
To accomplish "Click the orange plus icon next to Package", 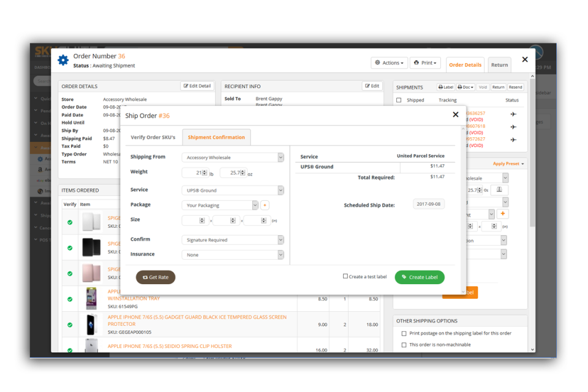I will pyautogui.click(x=264, y=205).
